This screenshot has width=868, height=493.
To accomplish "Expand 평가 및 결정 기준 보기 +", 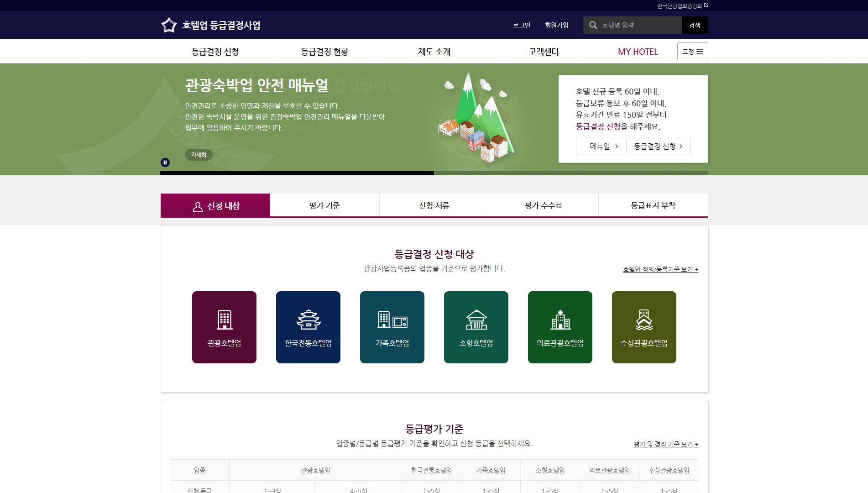I will pos(666,444).
